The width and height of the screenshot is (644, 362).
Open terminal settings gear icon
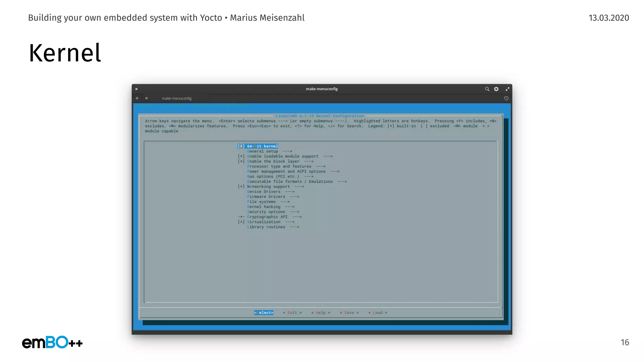(496, 89)
